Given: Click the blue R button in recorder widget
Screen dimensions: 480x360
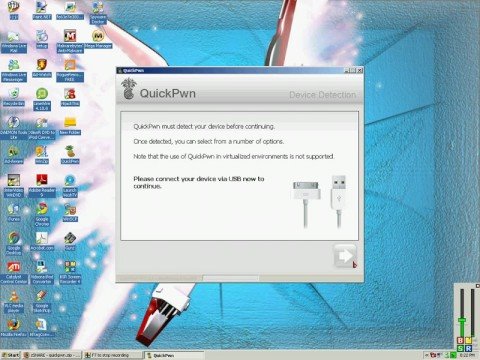Looking at the screenshot, I should tap(468, 348).
